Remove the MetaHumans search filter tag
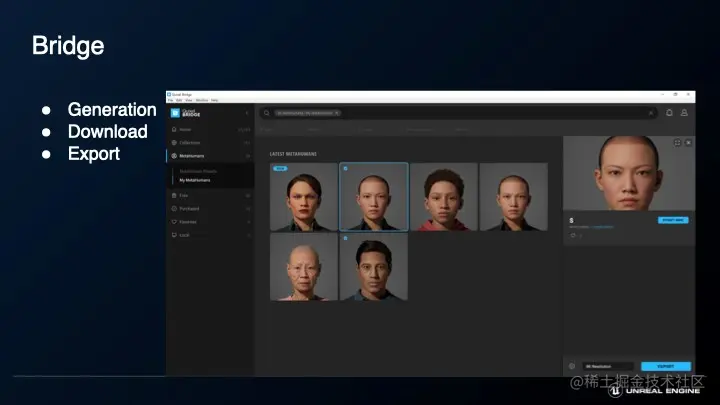The image size is (720, 405). tap(337, 113)
